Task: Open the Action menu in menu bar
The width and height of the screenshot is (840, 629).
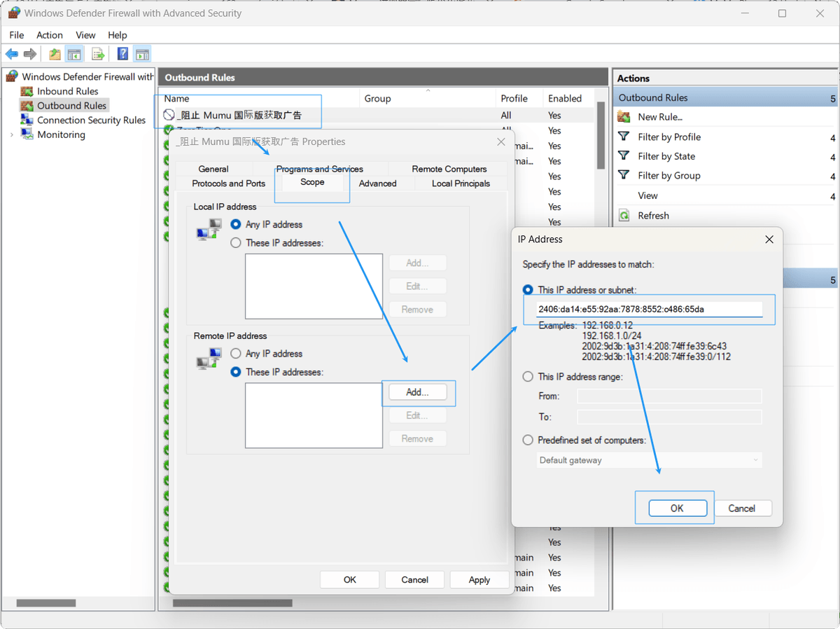Action: 50,35
